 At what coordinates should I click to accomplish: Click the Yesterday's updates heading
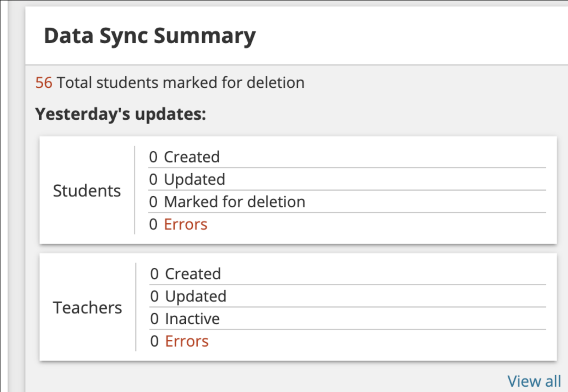[x=120, y=114]
